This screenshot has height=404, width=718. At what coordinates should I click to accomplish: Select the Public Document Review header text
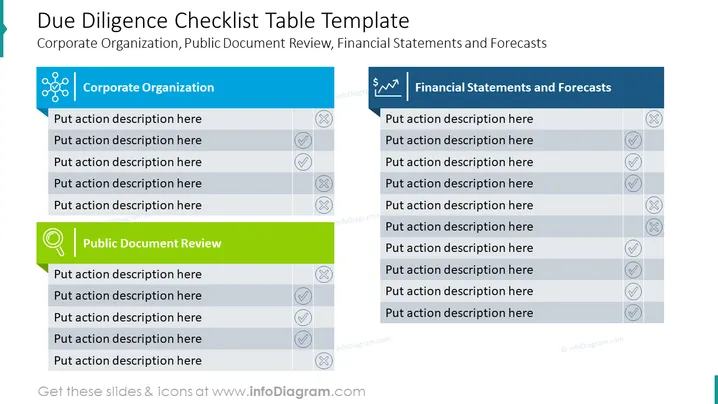click(x=152, y=243)
